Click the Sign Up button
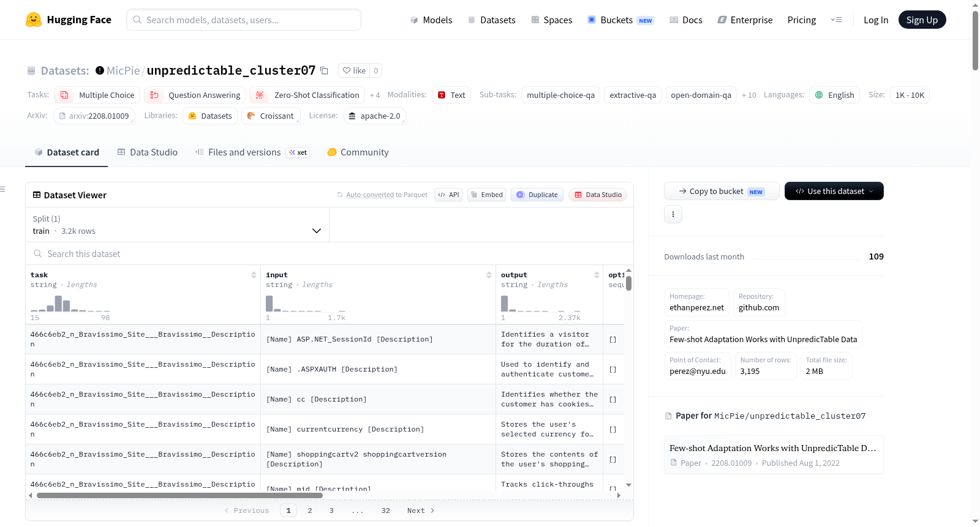This screenshot has height=527, width=980. pyautogui.click(x=922, y=20)
